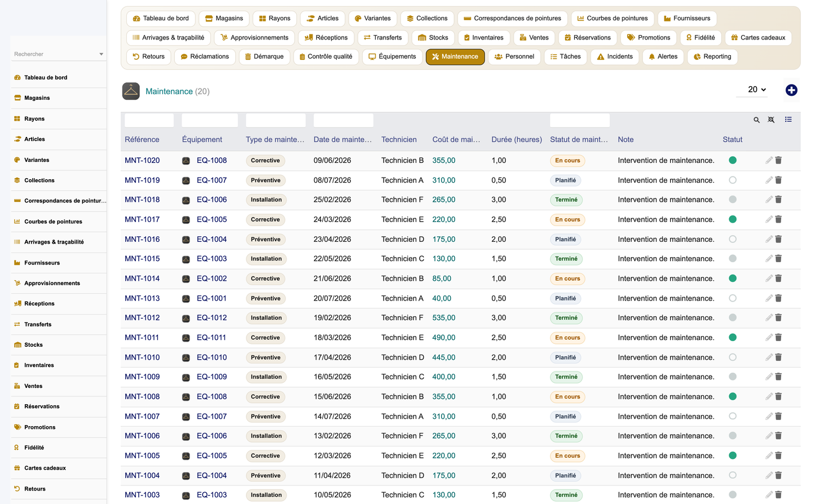Open the Contrôle qualité tab

click(326, 56)
